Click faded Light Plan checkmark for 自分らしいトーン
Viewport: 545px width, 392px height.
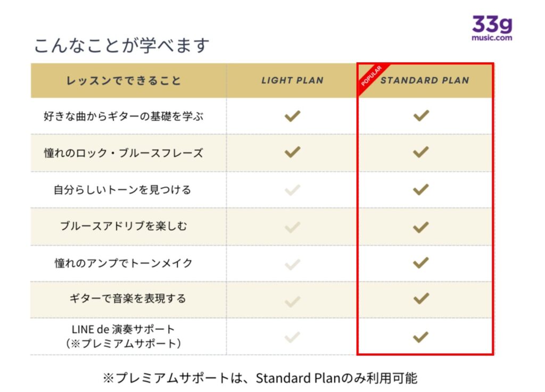pos(292,190)
